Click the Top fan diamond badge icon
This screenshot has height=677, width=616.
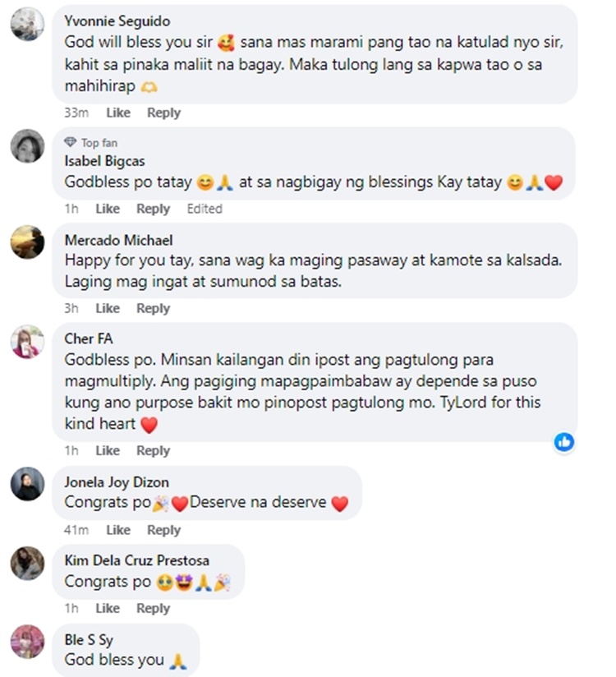tap(71, 142)
